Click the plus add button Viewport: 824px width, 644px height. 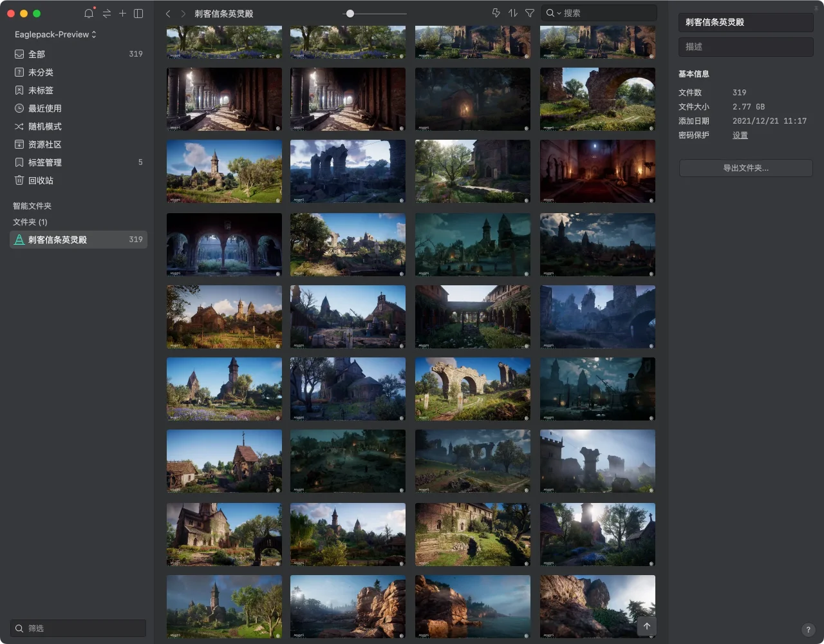click(x=122, y=14)
